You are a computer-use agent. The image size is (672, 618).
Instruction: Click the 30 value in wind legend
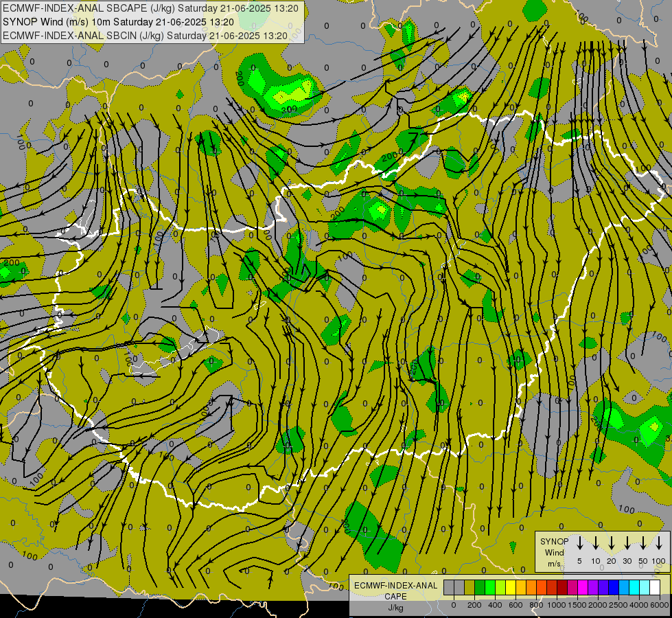coord(627,561)
